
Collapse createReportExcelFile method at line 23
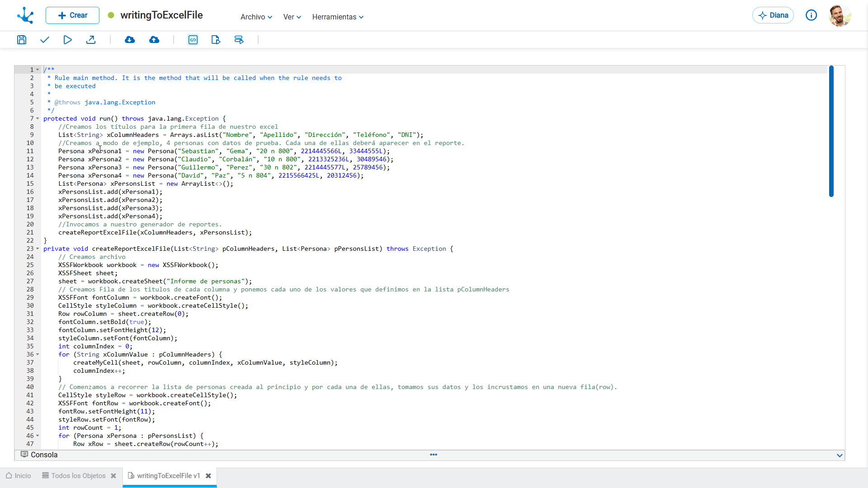38,249
